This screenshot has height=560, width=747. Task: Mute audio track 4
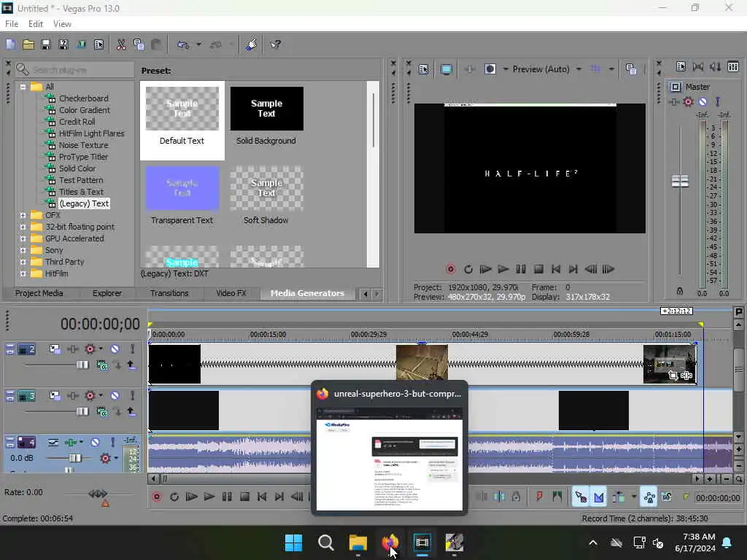96,443
